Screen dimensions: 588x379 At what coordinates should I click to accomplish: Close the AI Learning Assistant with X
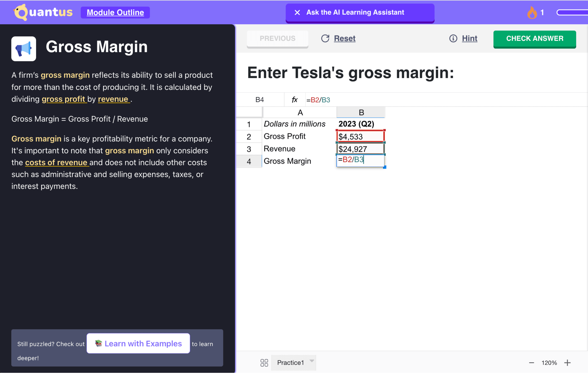click(297, 13)
